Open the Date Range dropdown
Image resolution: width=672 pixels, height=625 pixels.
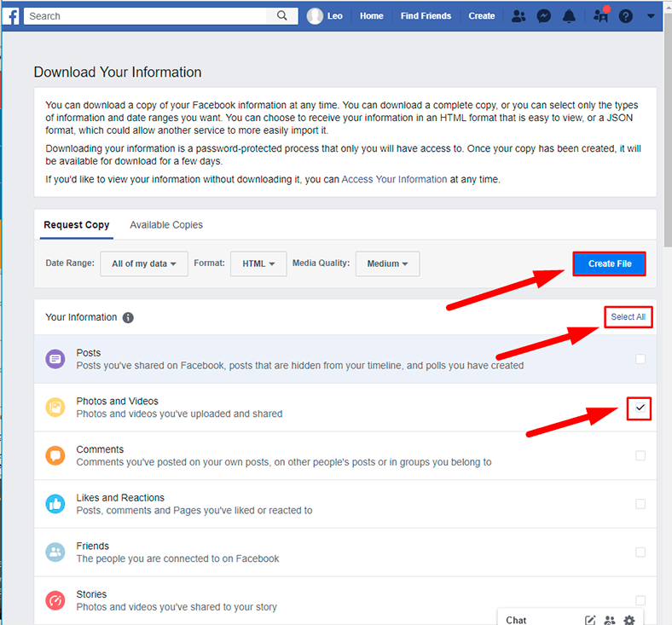144,263
